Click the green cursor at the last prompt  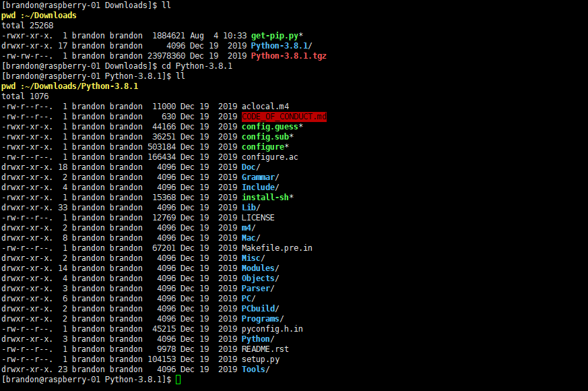(x=178, y=380)
